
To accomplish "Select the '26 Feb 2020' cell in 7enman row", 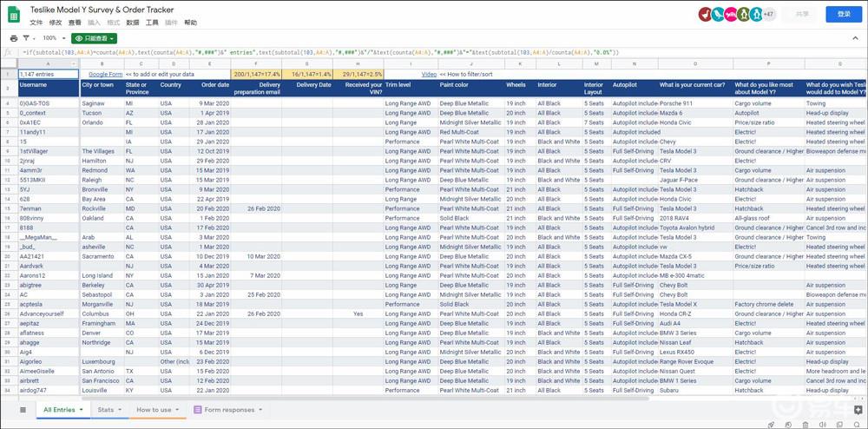I will 256,208.
